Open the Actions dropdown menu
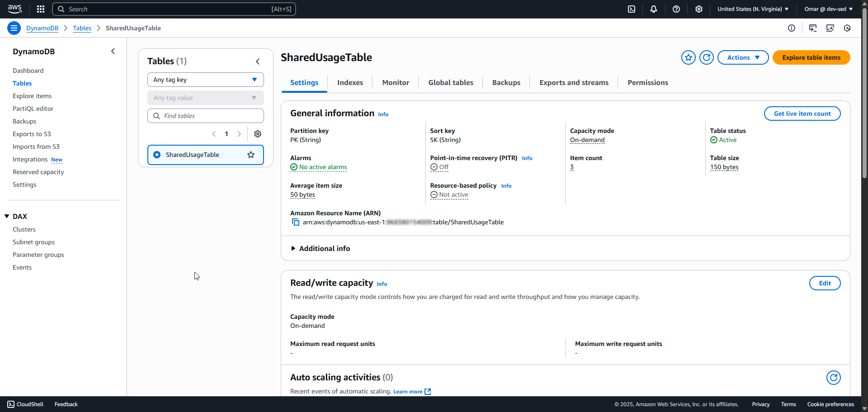868x412 pixels. [743, 57]
